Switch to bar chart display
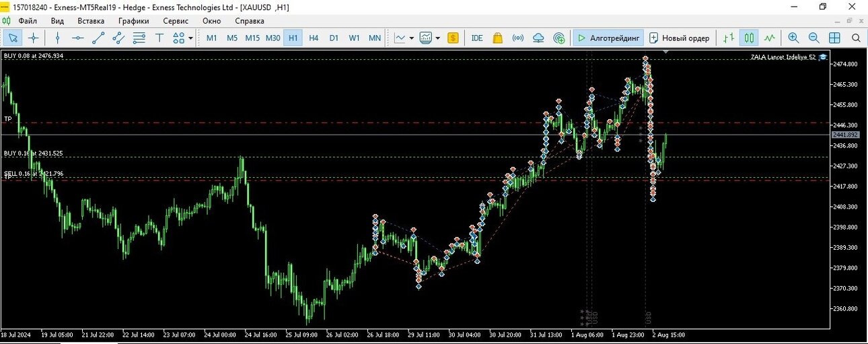 (729, 38)
